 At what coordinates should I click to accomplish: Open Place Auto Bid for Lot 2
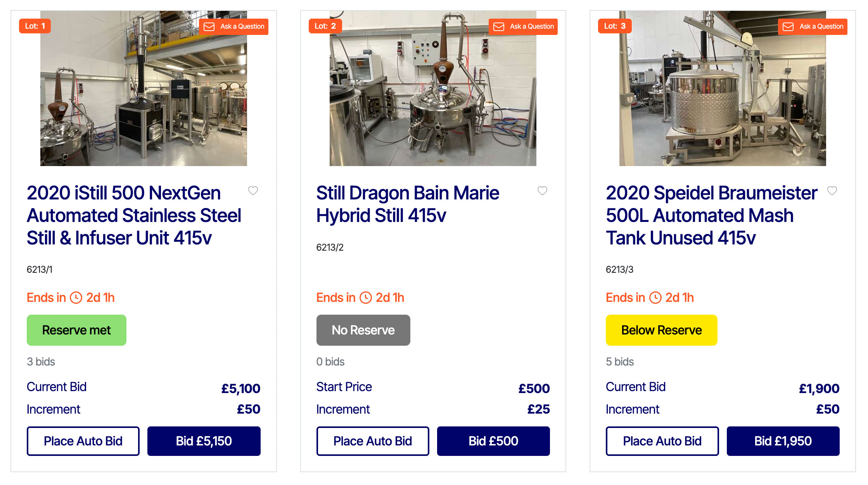pyautogui.click(x=373, y=441)
